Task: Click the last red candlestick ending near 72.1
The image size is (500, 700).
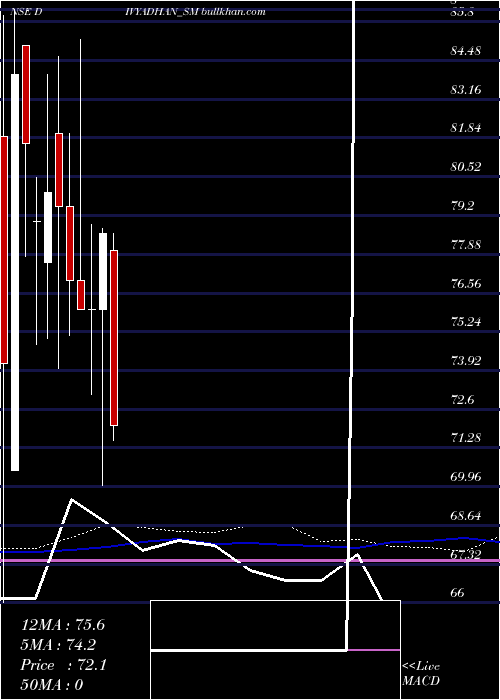Action: click(x=114, y=338)
